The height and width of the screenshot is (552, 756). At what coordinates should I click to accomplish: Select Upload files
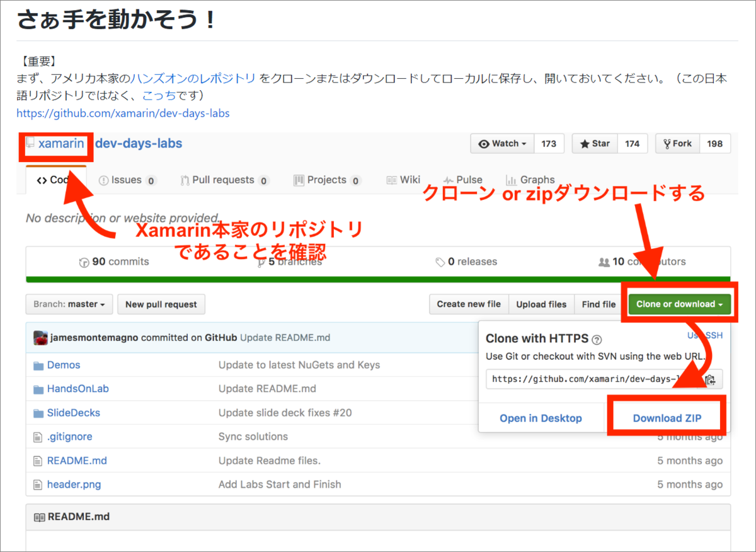(541, 304)
